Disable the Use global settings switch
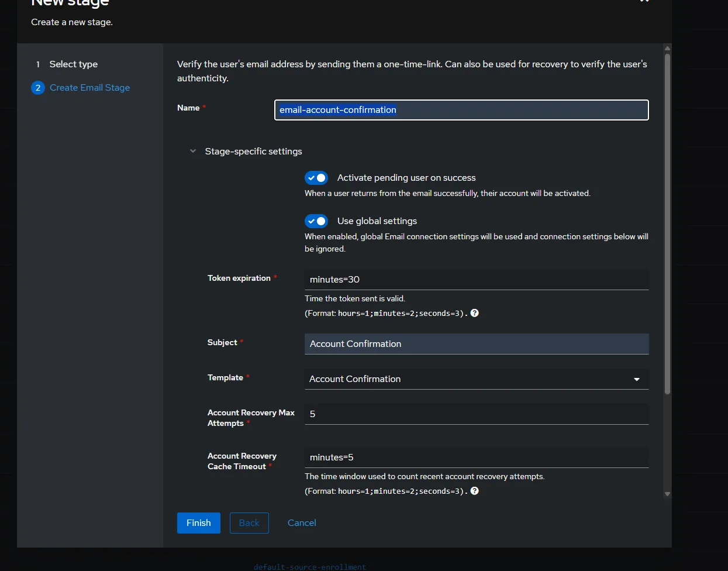 [x=316, y=221]
